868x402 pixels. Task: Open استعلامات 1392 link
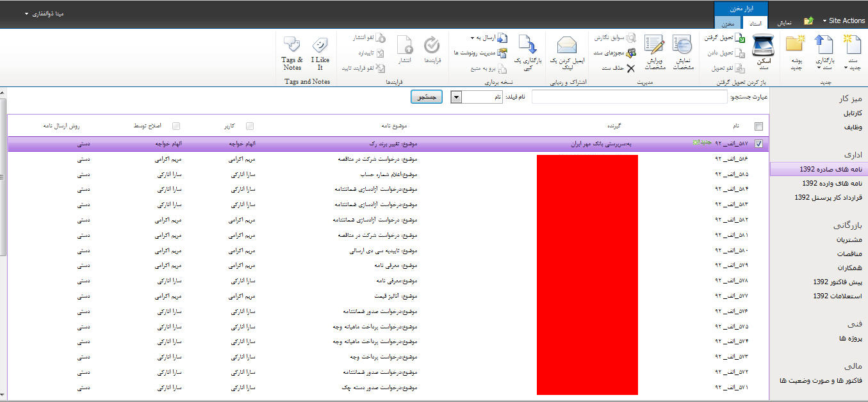point(837,296)
